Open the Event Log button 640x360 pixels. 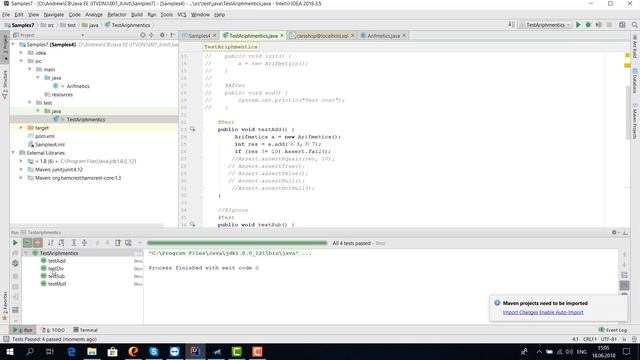pyautogui.click(x=613, y=330)
